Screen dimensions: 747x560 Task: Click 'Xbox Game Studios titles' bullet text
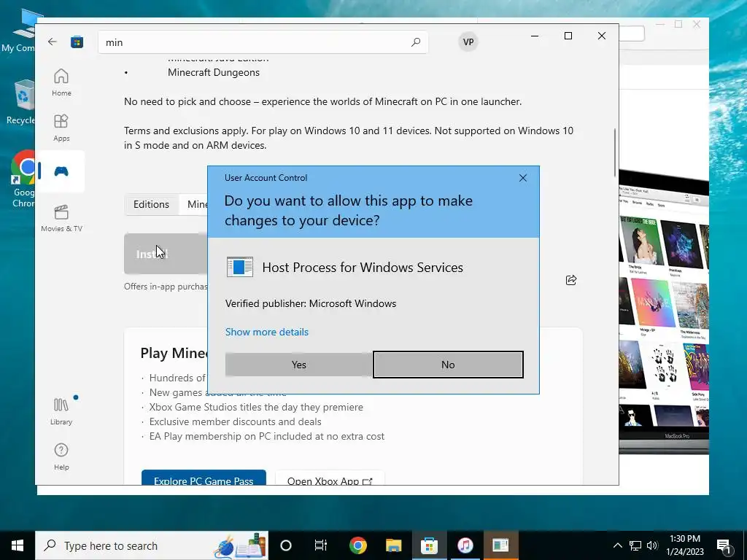point(256,407)
